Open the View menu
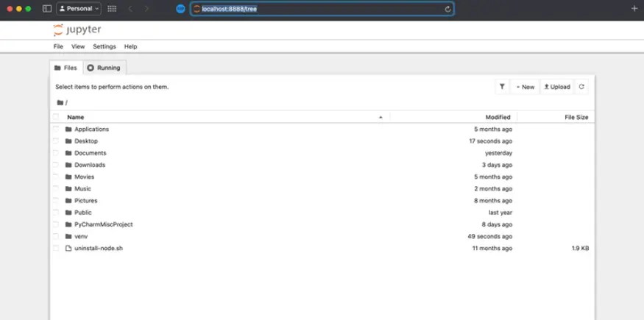The width and height of the screenshot is (644, 320). [x=78, y=46]
